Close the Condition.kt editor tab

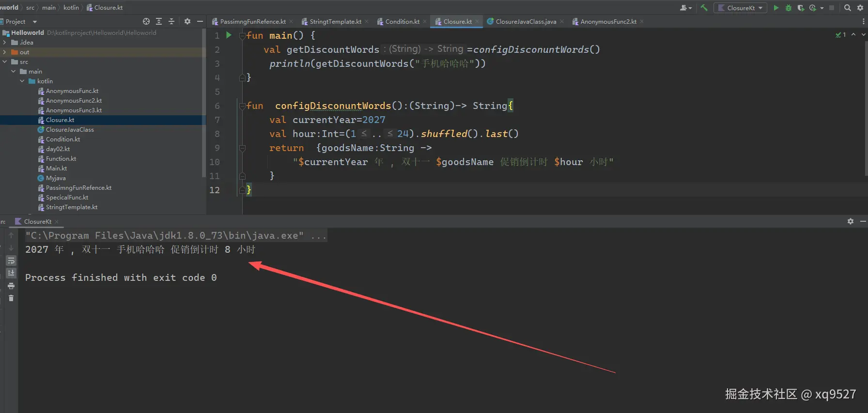pyautogui.click(x=425, y=21)
